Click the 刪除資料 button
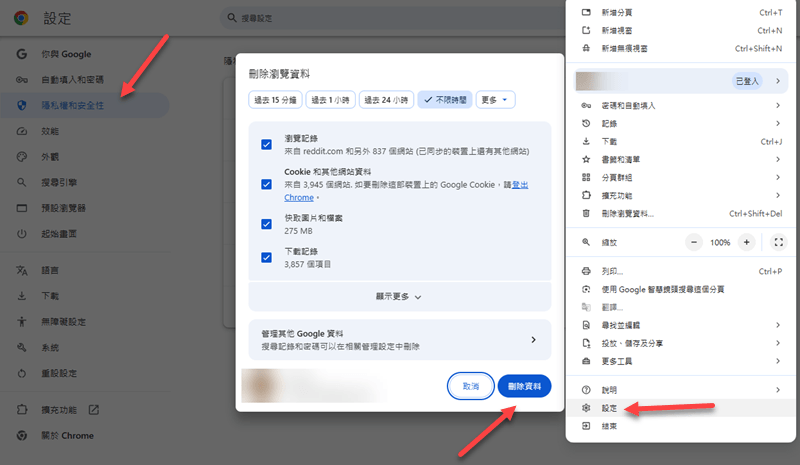The image size is (800, 465). [x=524, y=386]
